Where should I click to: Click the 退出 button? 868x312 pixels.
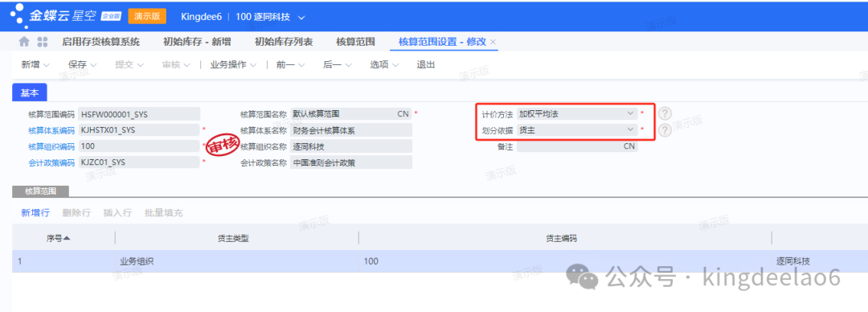426,65
